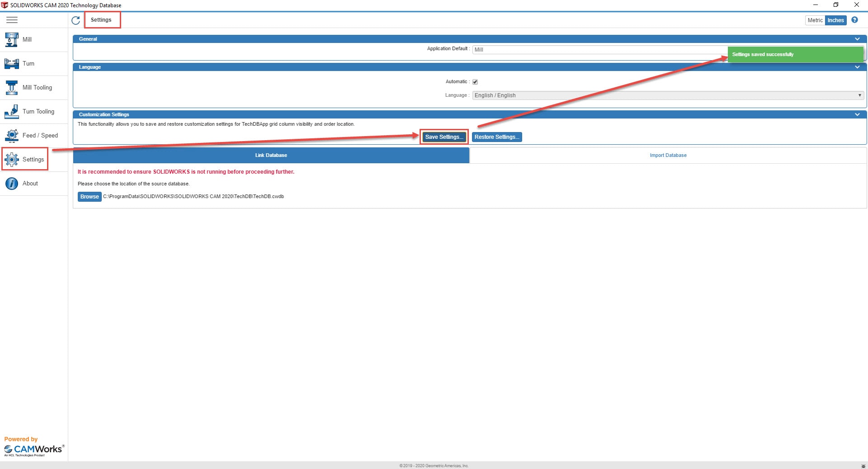This screenshot has width=868, height=469.
Task: Click the SOLIDWORKS not running warning text
Action: pyautogui.click(x=186, y=172)
